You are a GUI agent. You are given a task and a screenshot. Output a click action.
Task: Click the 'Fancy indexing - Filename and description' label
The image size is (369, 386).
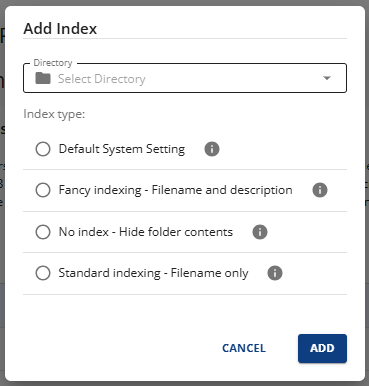[175, 190]
